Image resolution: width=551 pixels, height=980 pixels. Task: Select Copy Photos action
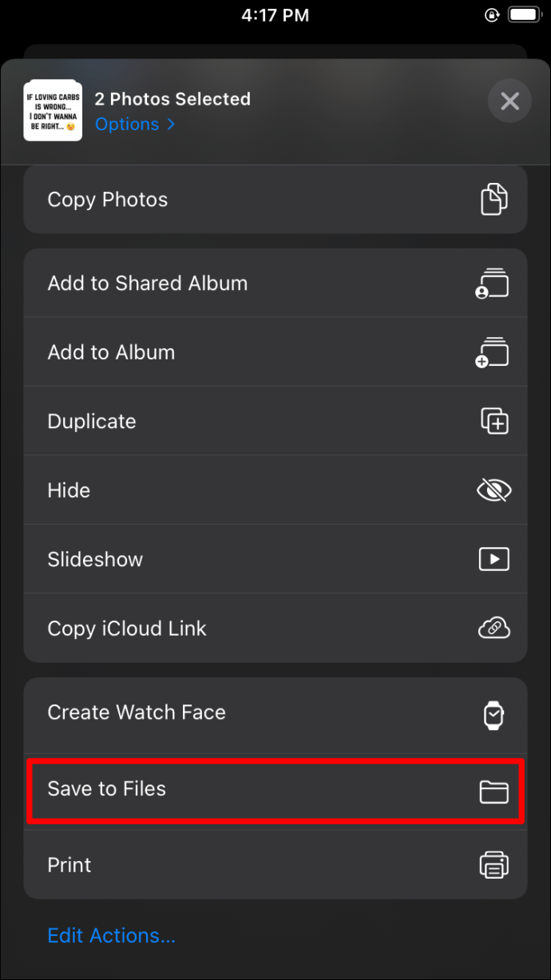tap(108, 200)
